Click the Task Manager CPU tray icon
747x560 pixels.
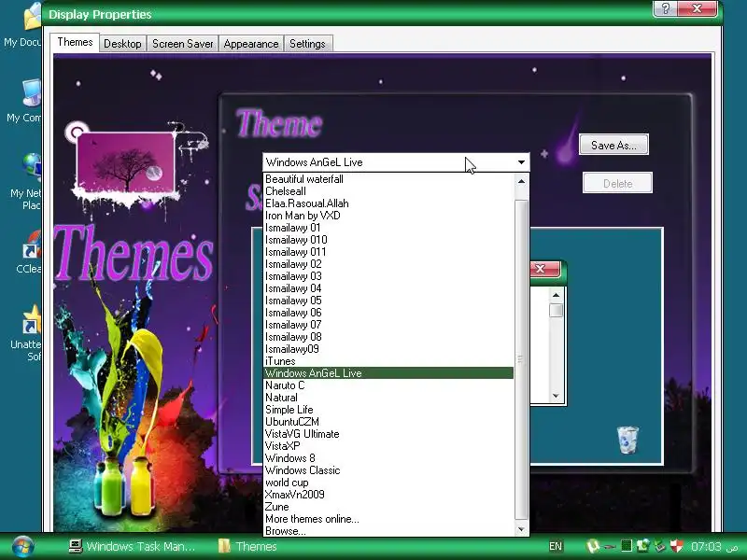[x=627, y=546]
